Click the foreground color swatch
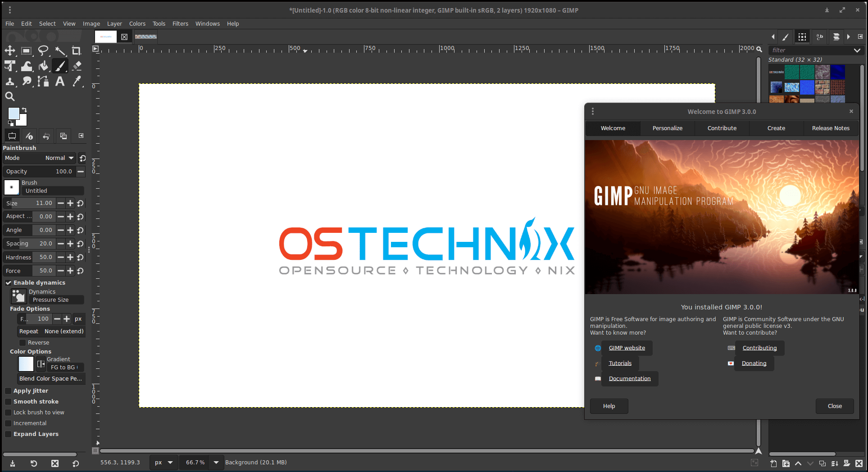868x472 pixels. (13, 113)
